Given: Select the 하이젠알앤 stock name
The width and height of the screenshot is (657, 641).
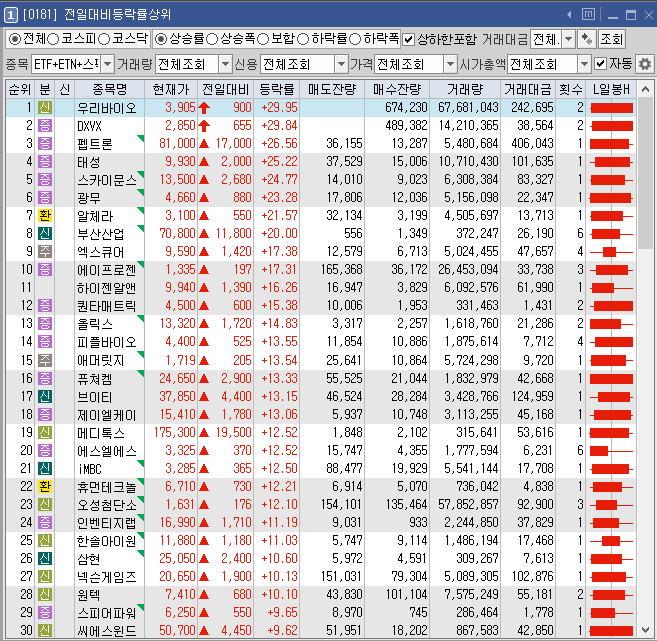Looking at the screenshot, I should 106,288.
